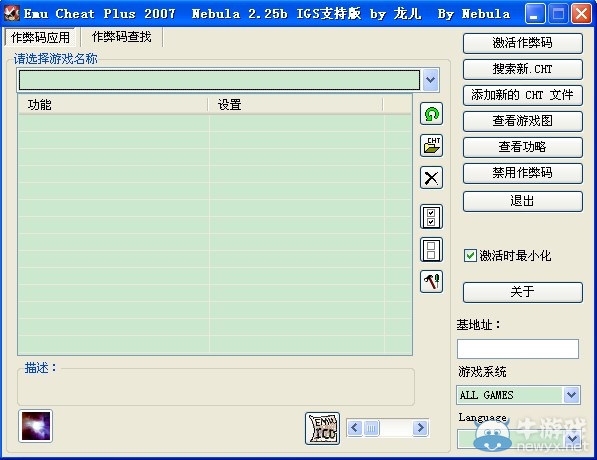Click the EMU ICO logo icon

322,428
